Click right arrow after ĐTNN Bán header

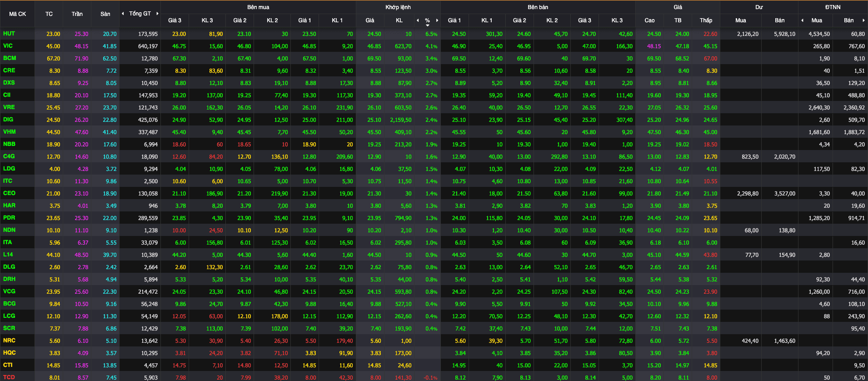tap(863, 20)
